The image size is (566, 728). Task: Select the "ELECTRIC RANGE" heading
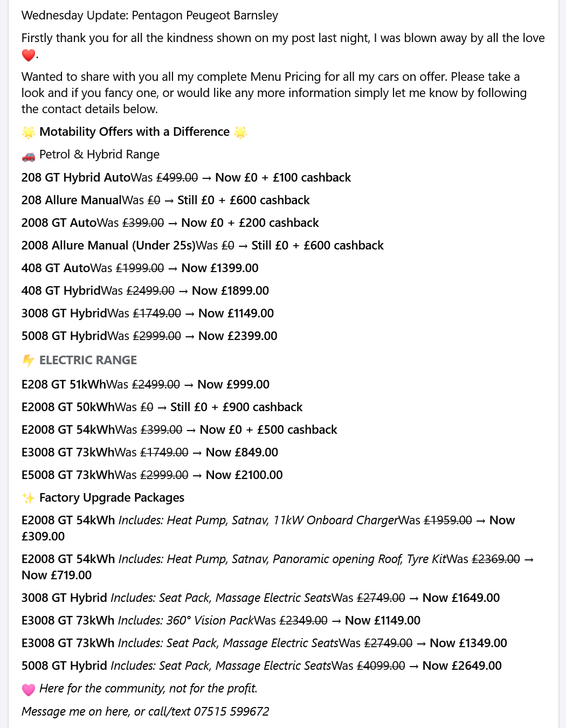coord(88,360)
